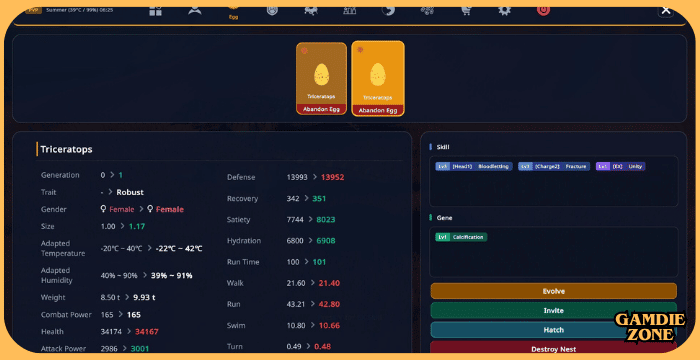
Task: Click the Combat Power label
Action: (66, 315)
